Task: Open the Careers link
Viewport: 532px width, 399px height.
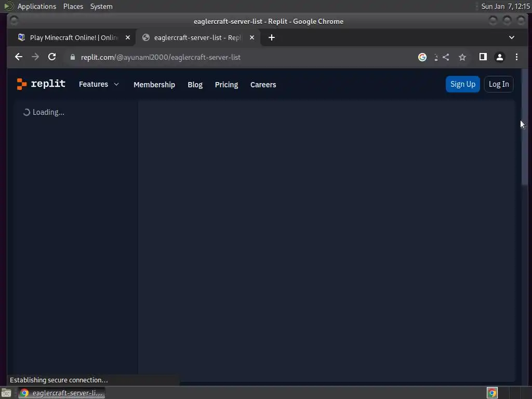Action: (x=263, y=85)
